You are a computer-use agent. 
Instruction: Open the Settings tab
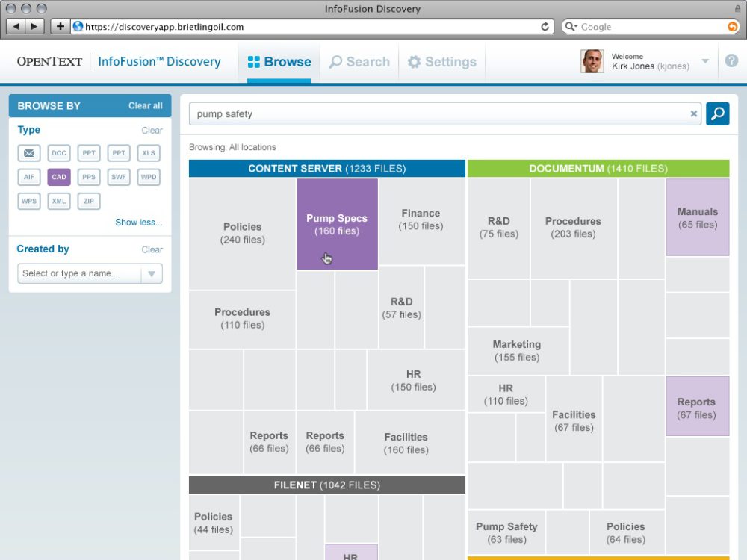(442, 62)
